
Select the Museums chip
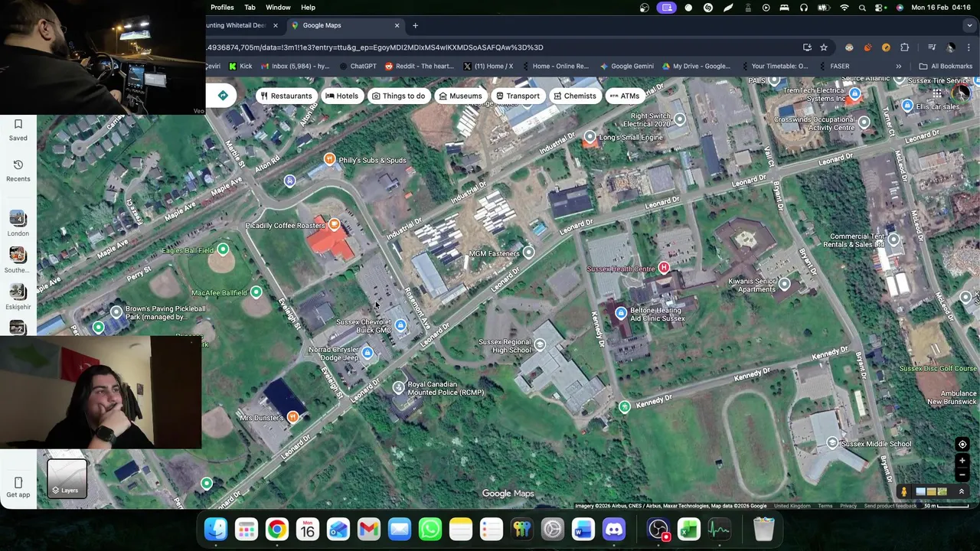click(x=460, y=96)
